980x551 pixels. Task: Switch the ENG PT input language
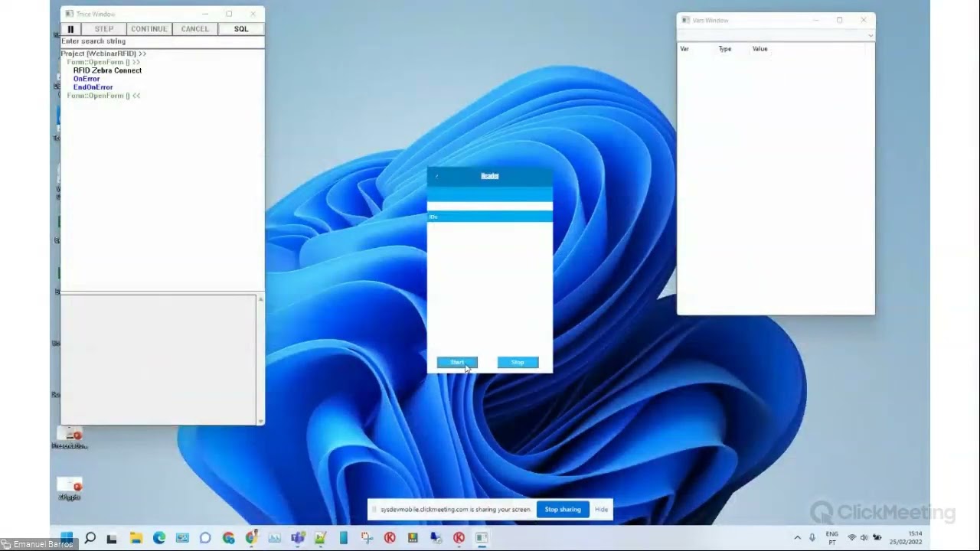(832, 537)
